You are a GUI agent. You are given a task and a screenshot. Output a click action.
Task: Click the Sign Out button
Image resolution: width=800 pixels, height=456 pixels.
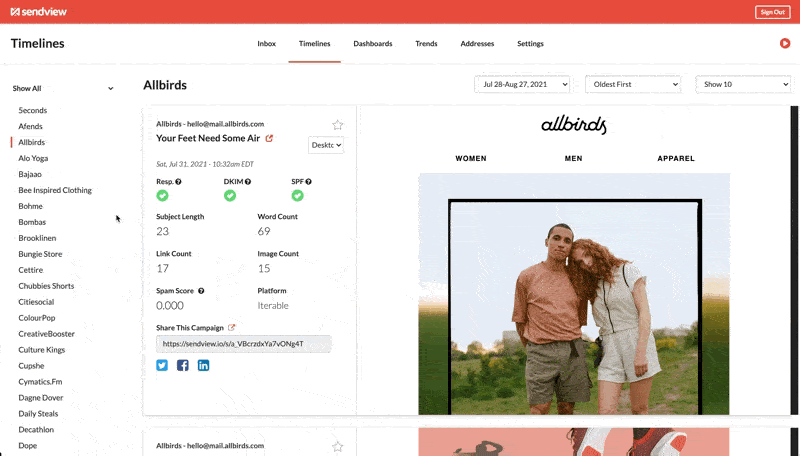[772, 12]
